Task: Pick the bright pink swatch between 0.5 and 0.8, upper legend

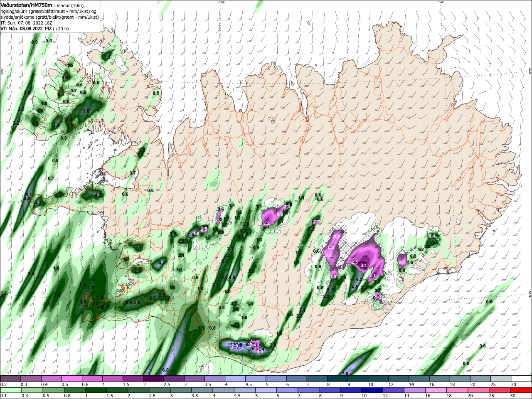Action: click(x=72, y=379)
